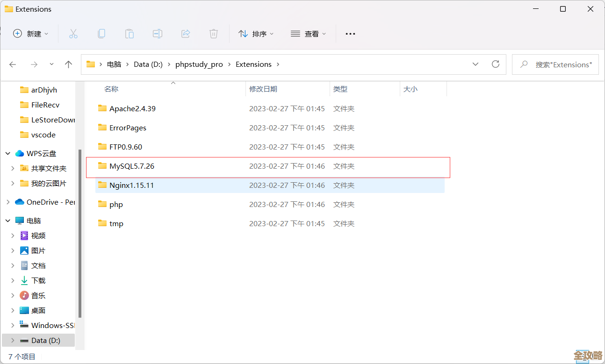
Task: Open the See more (...) menu
Action: (350, 33)
